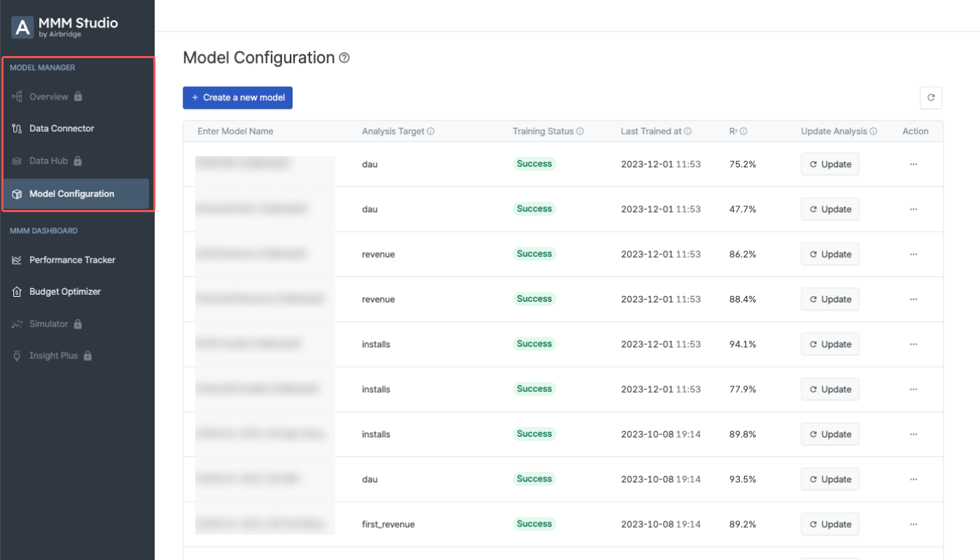This screenshot has width=980, height=560.
Task: Click info icon beside the R² header
Action: pos(743,132)
